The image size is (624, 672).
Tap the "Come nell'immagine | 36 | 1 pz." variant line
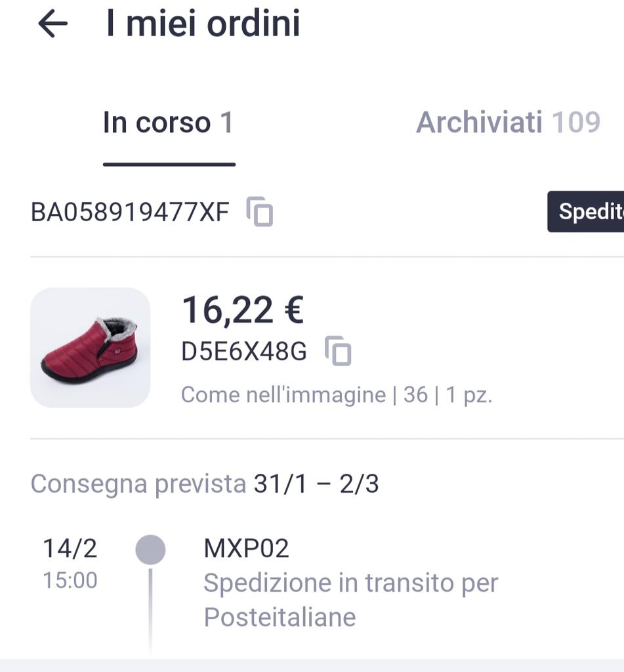click(x=336, y=394)
